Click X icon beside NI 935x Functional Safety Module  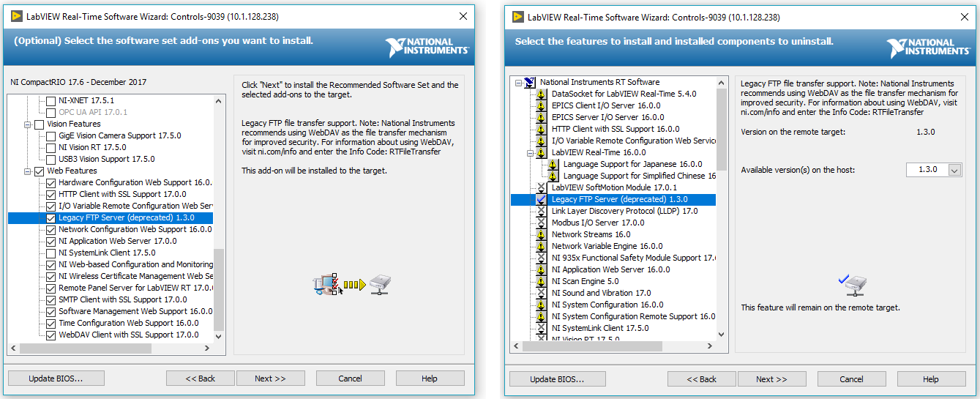[x=542, y=258]
